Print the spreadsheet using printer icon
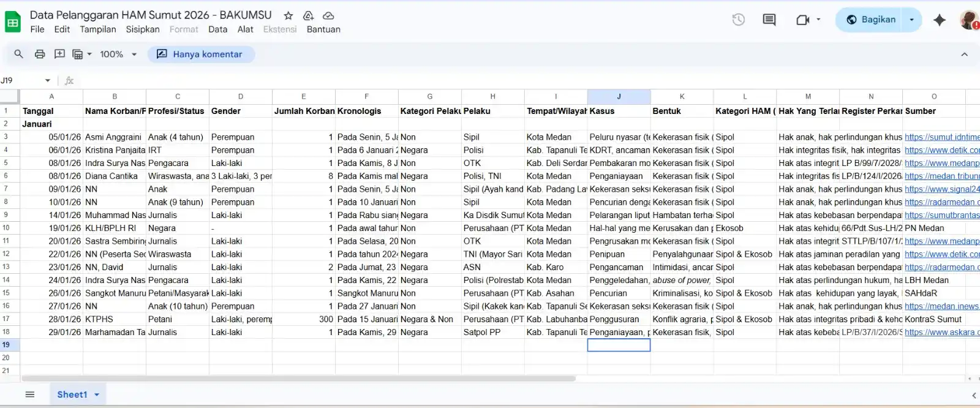The image size is (980, 408). [x=40, y=54]
